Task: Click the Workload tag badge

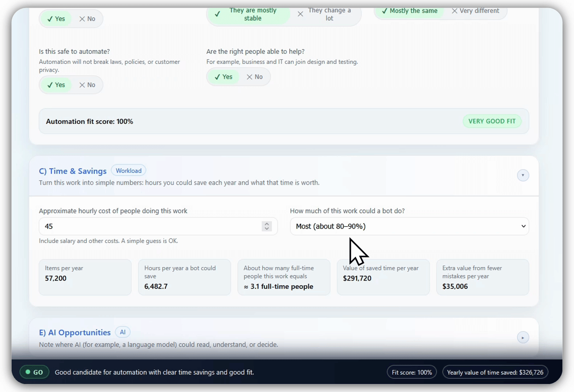Action: [x=128, y=171]
